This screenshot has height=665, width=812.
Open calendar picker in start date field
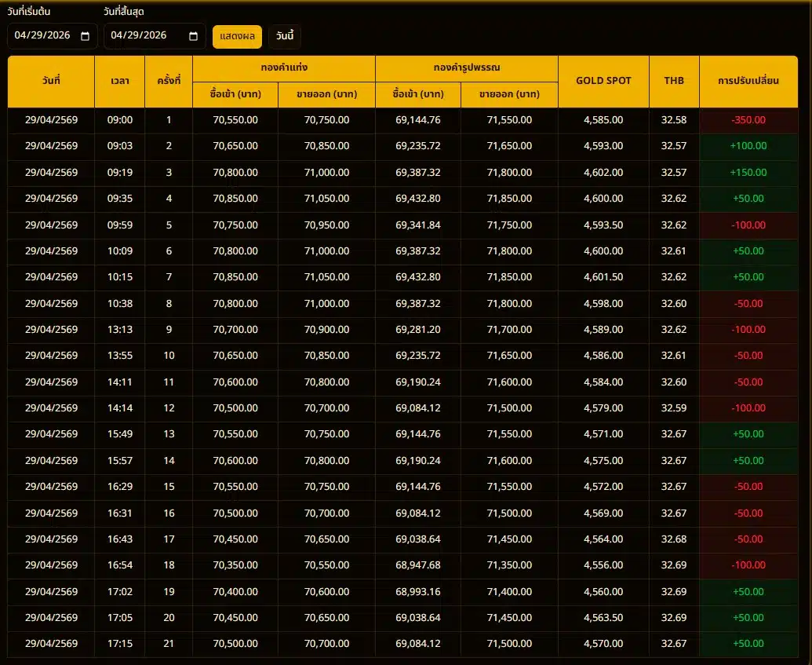(x=85, y=36)
